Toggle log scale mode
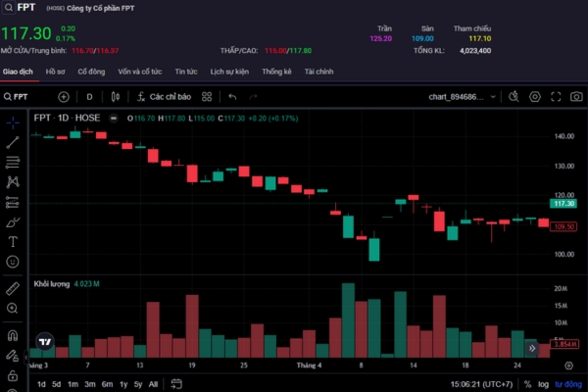This screenshot has width=588, height=392. 543,384
